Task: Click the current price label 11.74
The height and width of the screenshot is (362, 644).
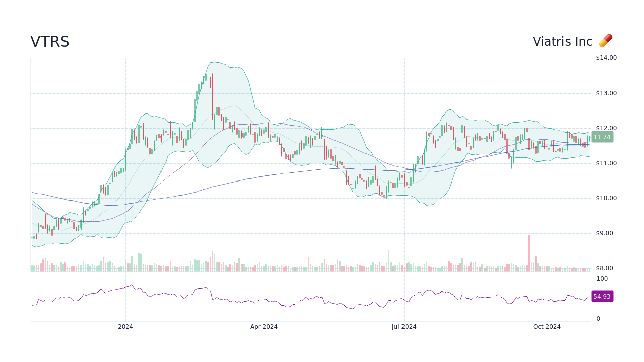Action: (x=602, y=137)
